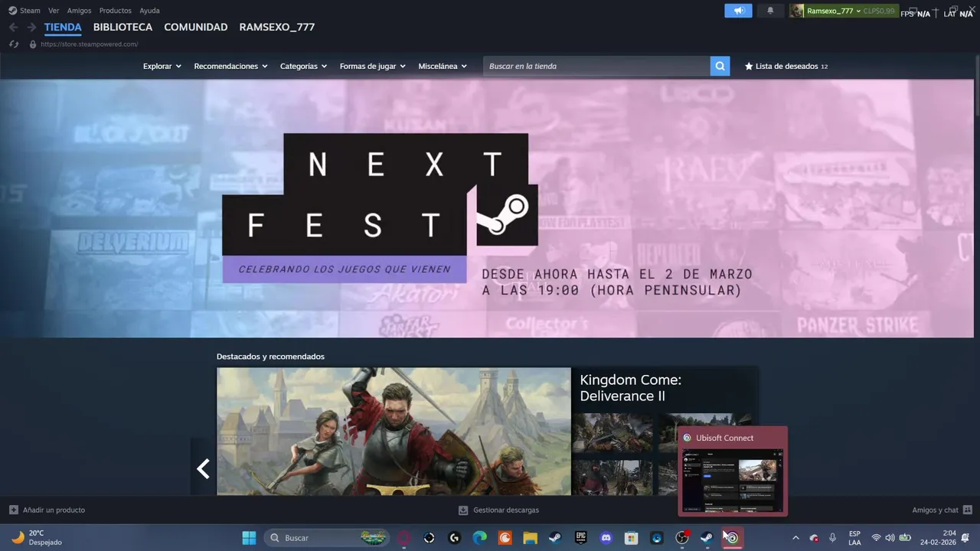This screenshot has height=551, width=980.
Task: Click the padlock icon beside the URL
Action: [32, 44]
